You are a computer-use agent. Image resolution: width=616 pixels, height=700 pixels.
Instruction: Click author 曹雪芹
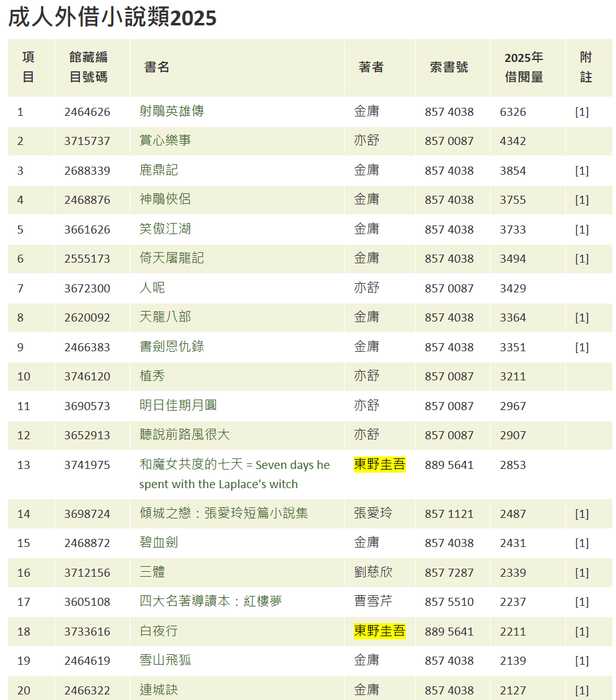tap(373, 602)
